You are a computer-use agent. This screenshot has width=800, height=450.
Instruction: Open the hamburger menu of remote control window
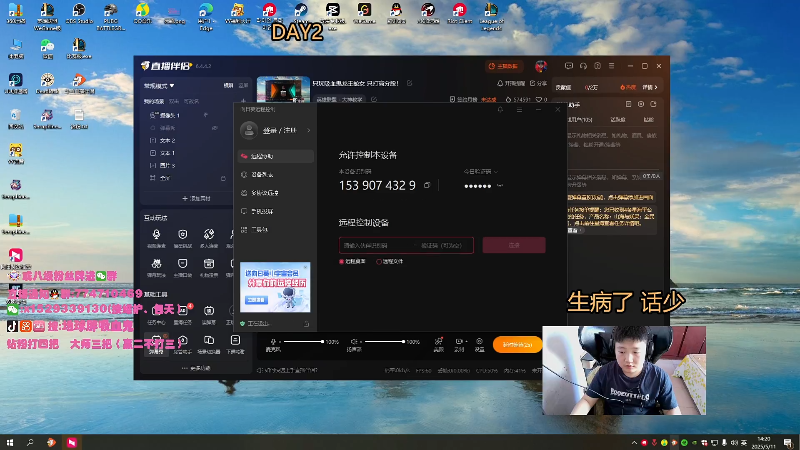[519, 110]
